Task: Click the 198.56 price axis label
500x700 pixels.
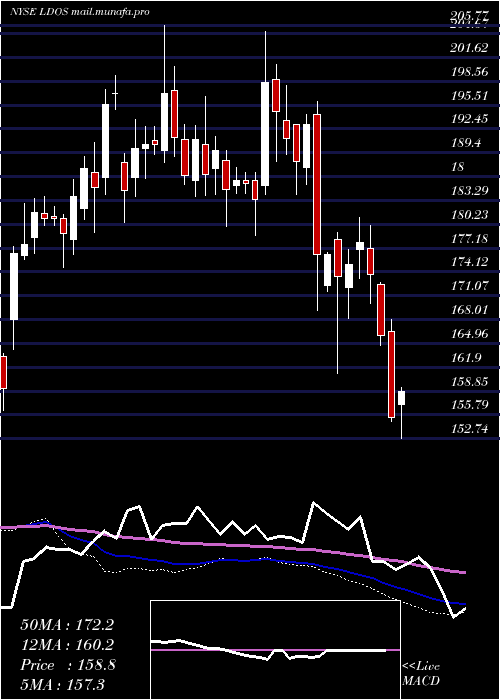Action: click(469, 71)
